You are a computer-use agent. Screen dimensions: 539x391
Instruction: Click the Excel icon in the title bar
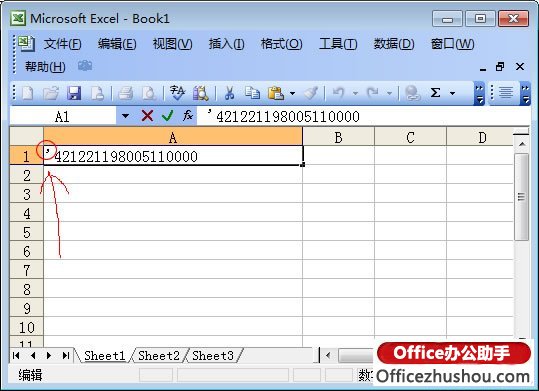pos(18,18)
